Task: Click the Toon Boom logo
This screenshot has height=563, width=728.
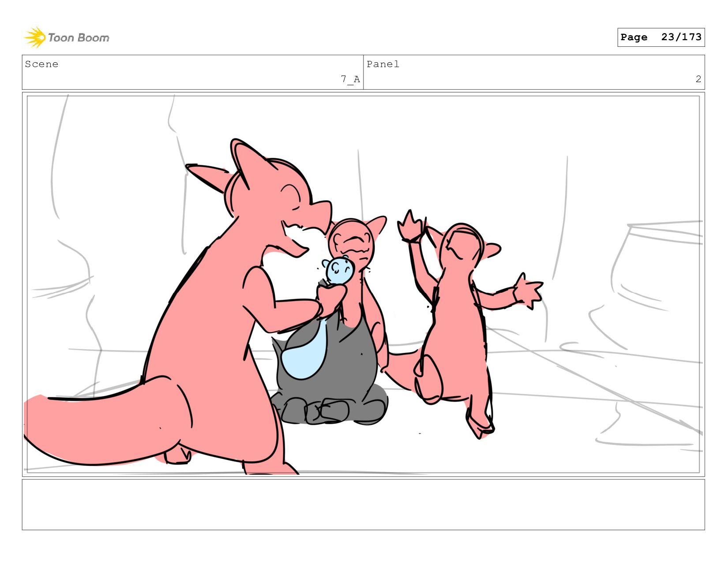Action: (x=66, y=38)
